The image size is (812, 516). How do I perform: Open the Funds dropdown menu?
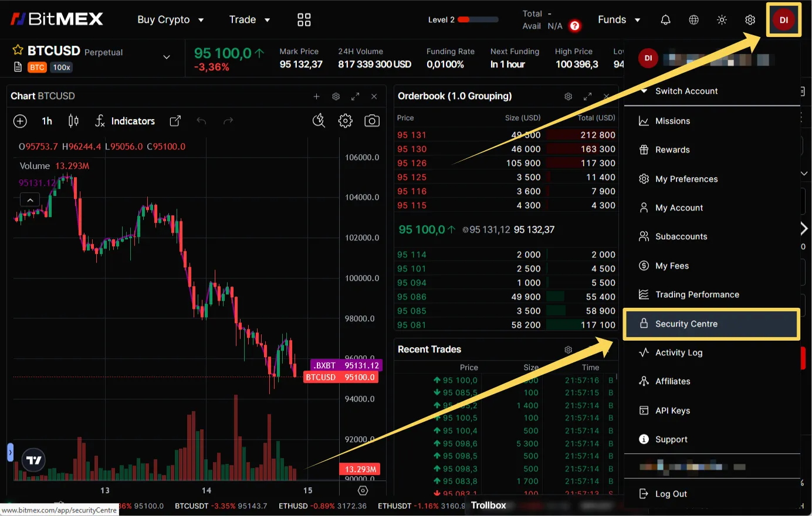pyautogui.click(x=618, y=20)
